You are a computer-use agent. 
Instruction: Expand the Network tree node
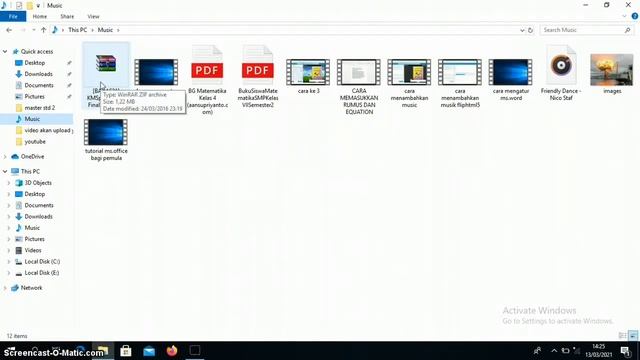[x=5, y=288]
